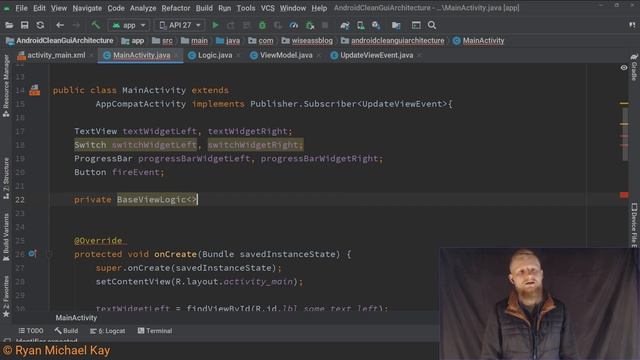640x360 pixels.
Task: Click AndroidCleanGuiArchitecture breadcrumb
Action: [60, 40]
